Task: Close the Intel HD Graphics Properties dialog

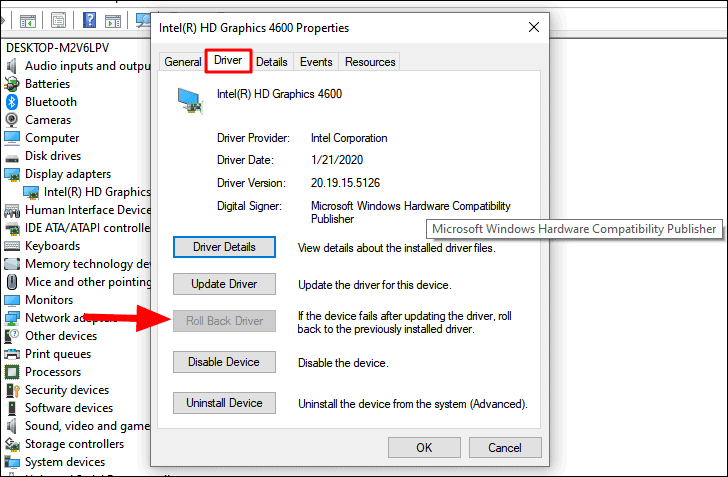Action: pyautogui.click(x=534, y=27)
